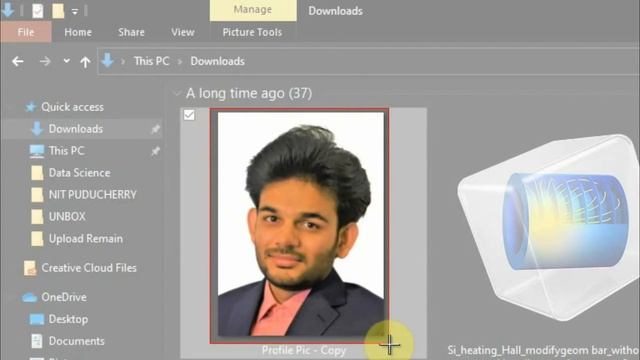640x360 pixels.
Task: Click the chevron before This PC in path
Action: 123,62
